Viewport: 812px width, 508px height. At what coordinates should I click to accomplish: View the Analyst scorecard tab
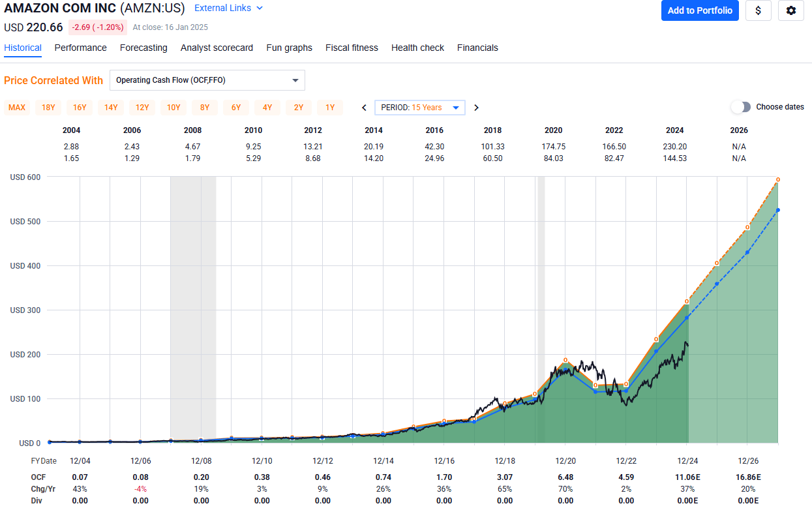click(x=217, y=48)
